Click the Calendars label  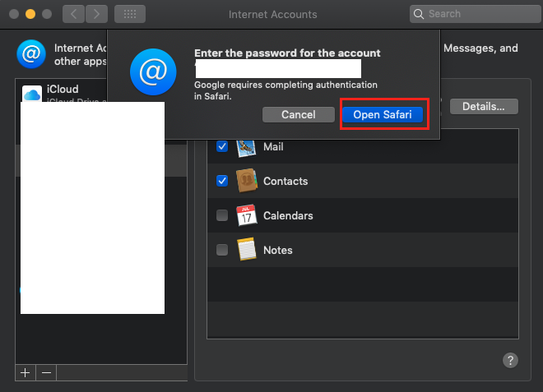pos(288,215)
